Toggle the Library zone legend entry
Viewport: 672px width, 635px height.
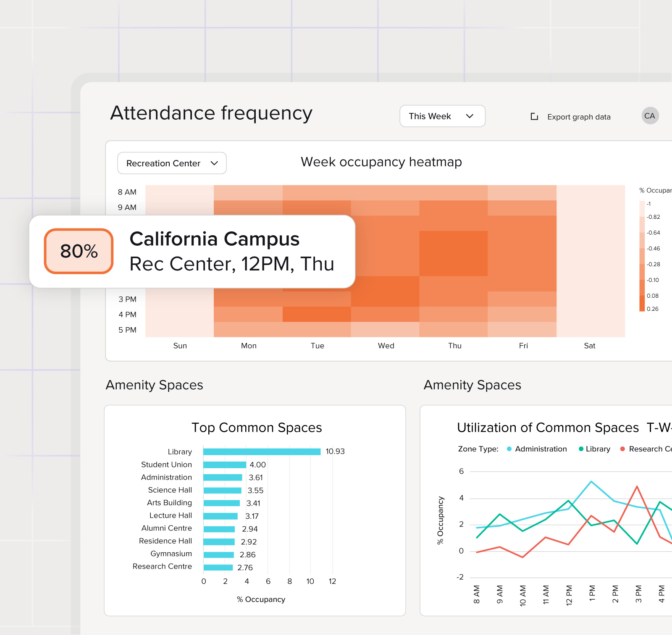594,449
